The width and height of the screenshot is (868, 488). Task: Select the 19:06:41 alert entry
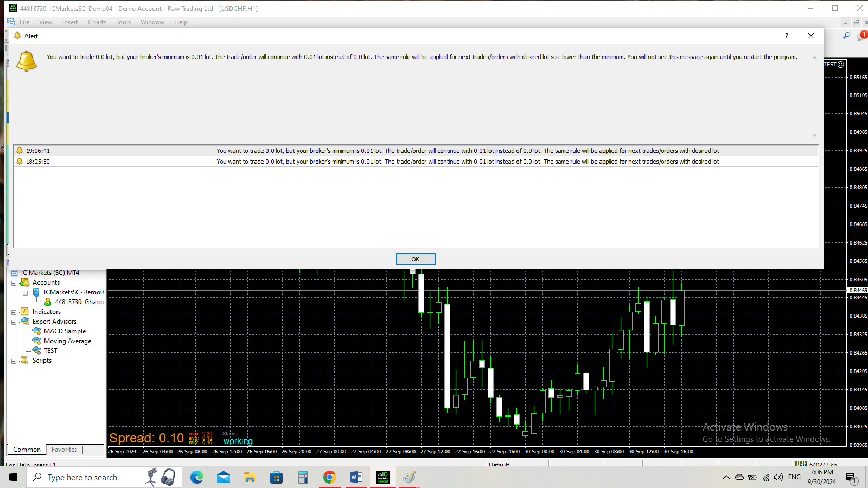click(416, 151)
